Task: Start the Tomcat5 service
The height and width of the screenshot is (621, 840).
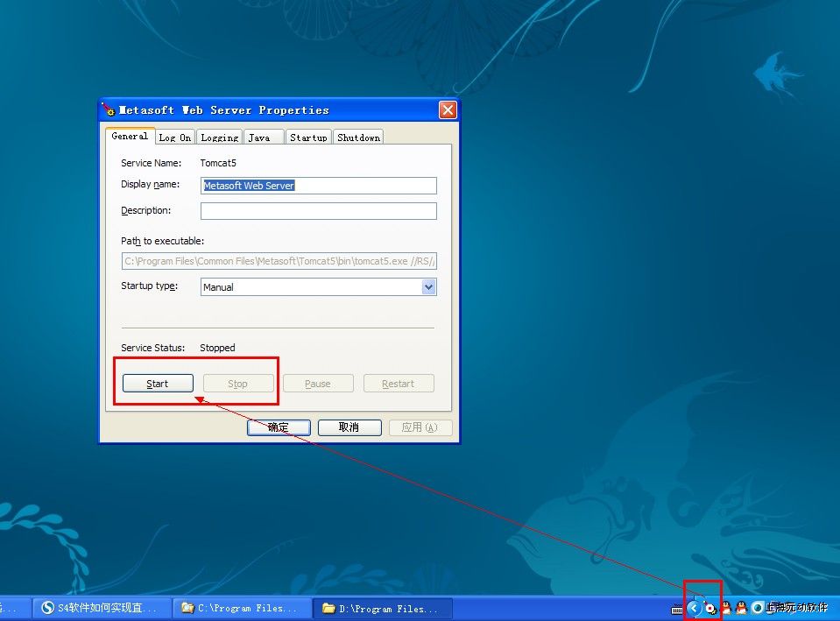Action: pos(158,384)
